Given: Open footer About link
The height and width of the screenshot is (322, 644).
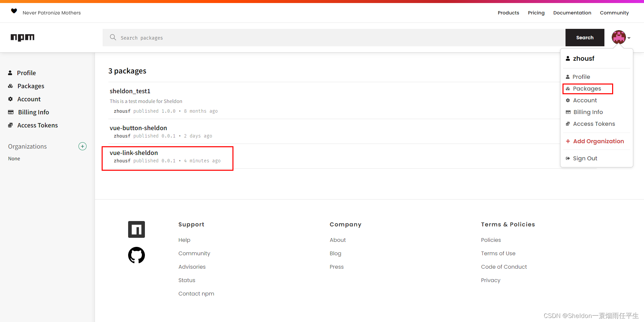Looking at the screenshot, I should [337, 240].
